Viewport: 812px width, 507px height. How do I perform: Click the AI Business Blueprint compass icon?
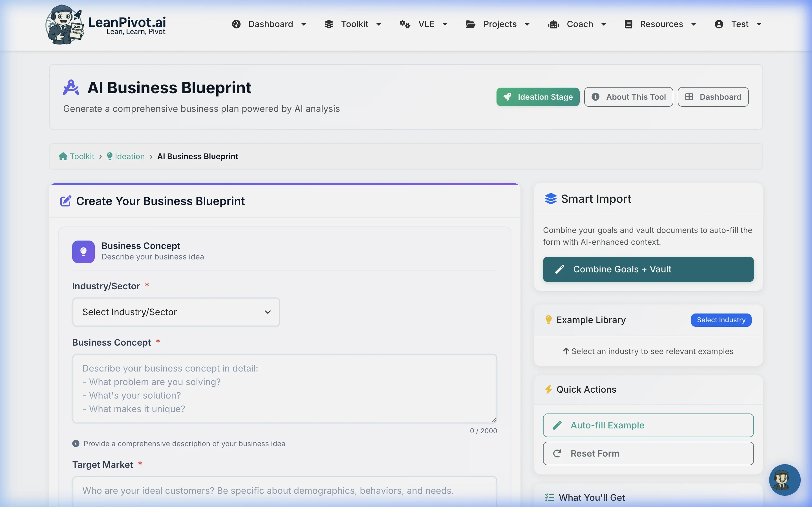pos(71,88)
